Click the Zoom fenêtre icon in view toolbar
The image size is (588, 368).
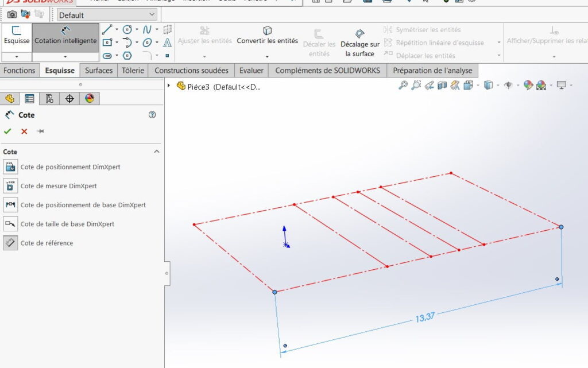click(416, 85)
